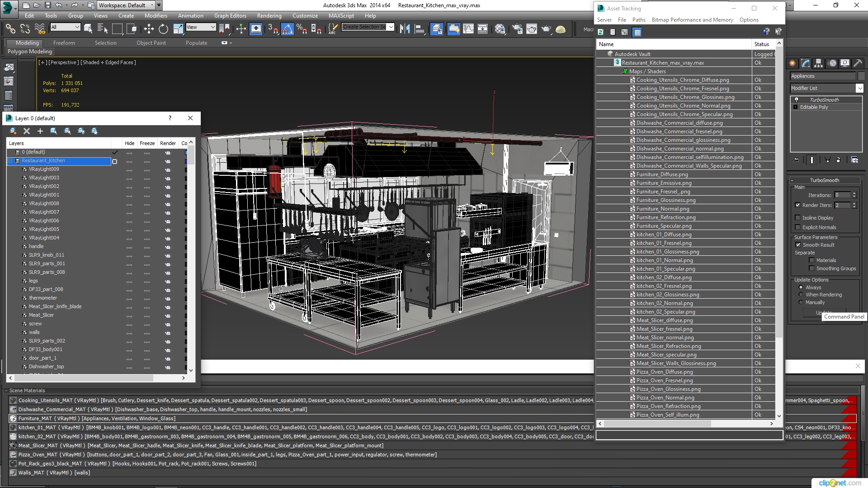Collapse Restaurant_Kitchen layer tree
The width and height of the screenshot is (868, 488).
point(10,161)
